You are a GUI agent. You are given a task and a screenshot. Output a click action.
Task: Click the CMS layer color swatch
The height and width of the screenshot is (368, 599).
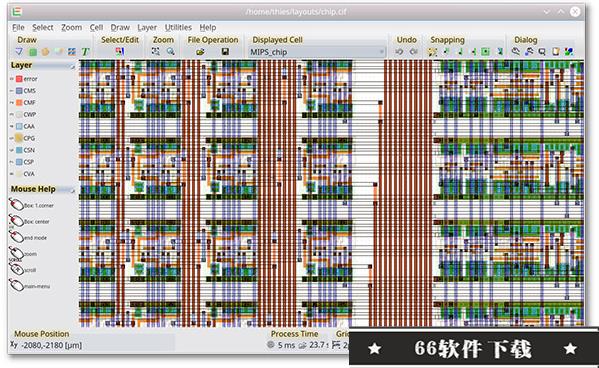(19, 91)
